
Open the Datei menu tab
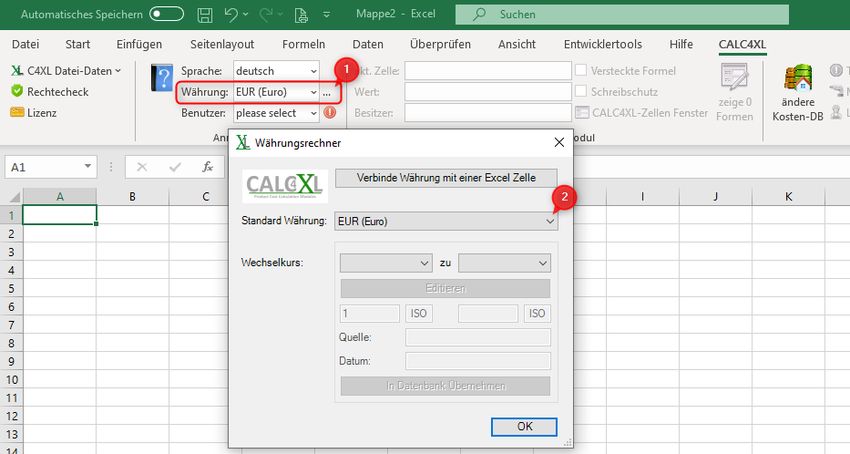[25, 44]
